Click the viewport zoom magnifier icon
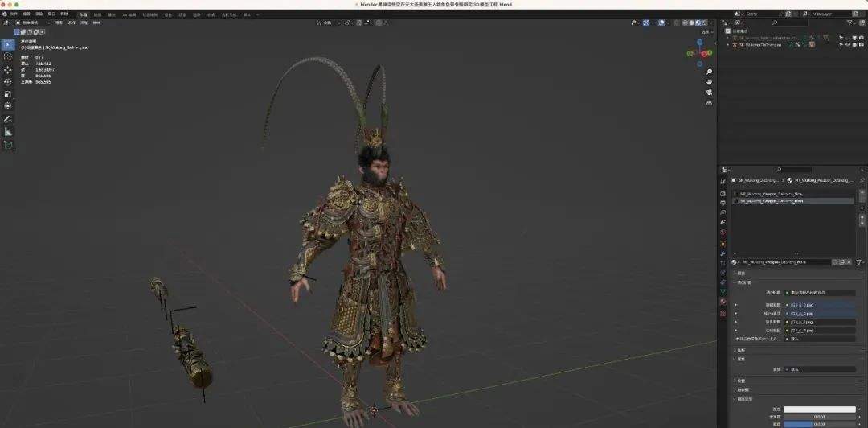The image size is (868, 428). 709,72
